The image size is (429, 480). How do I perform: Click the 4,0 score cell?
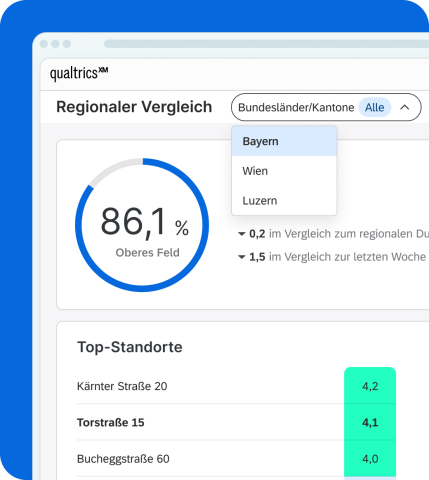(370, 459)
